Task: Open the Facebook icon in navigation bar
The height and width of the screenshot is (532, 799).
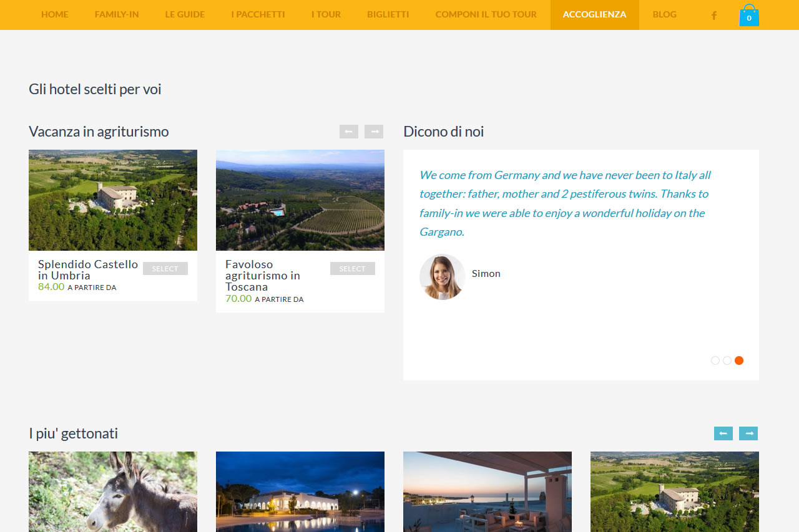Action: (x=714, y=15)
